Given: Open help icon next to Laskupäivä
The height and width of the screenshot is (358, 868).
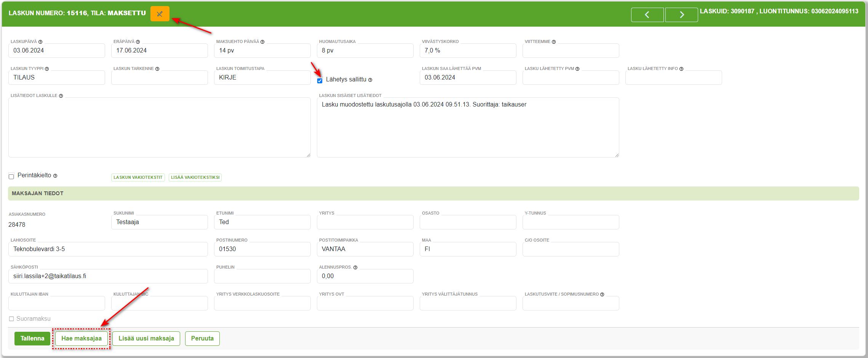Looking at the screenshot, I should pos(40,42).
